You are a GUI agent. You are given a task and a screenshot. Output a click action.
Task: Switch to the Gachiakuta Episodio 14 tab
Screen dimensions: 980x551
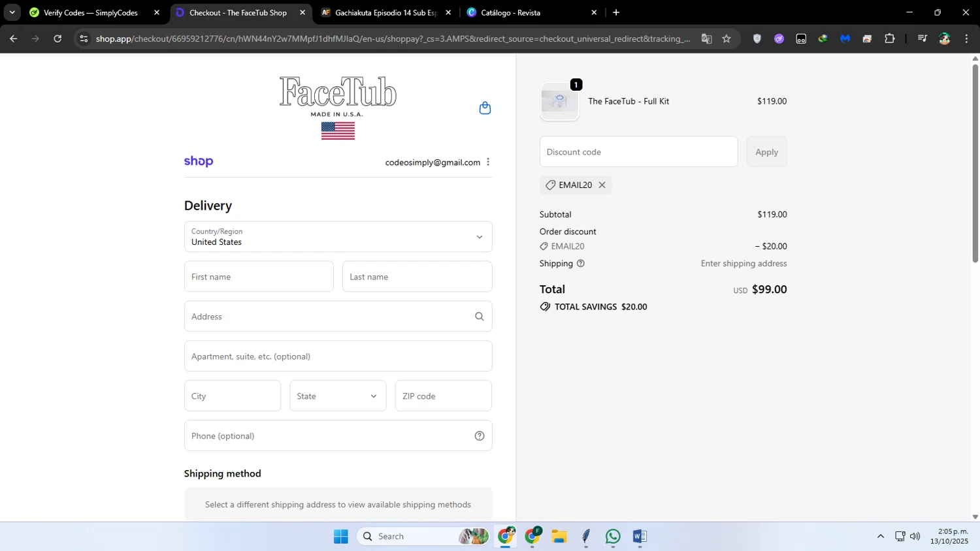click(385, 12)
